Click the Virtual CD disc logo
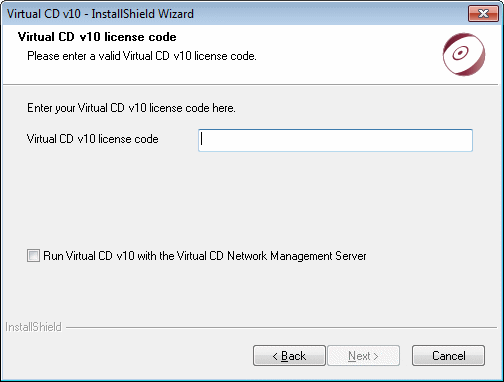 (x=464, y=54)
